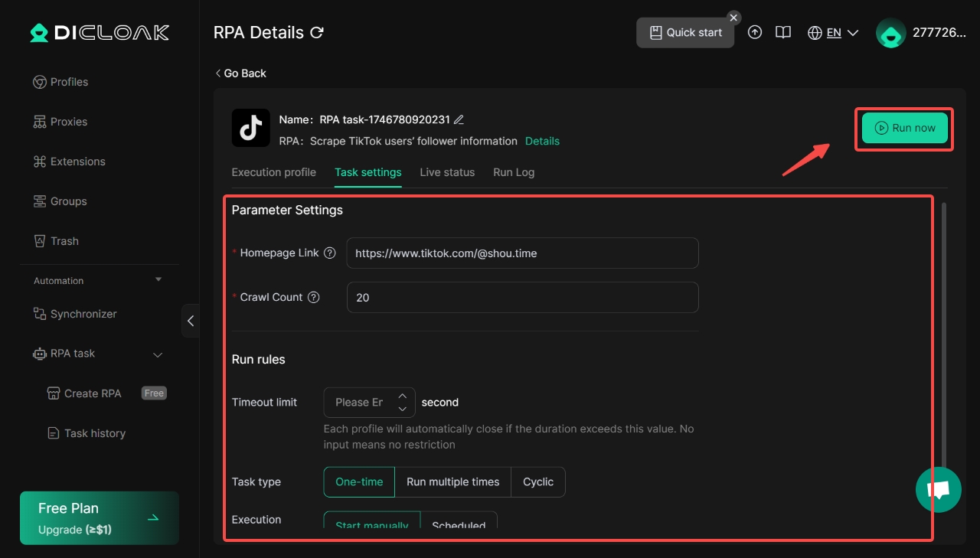Collapse the left sidebar with arrow handle
This screenshot has height=558, width=980.
pos(191,321)
